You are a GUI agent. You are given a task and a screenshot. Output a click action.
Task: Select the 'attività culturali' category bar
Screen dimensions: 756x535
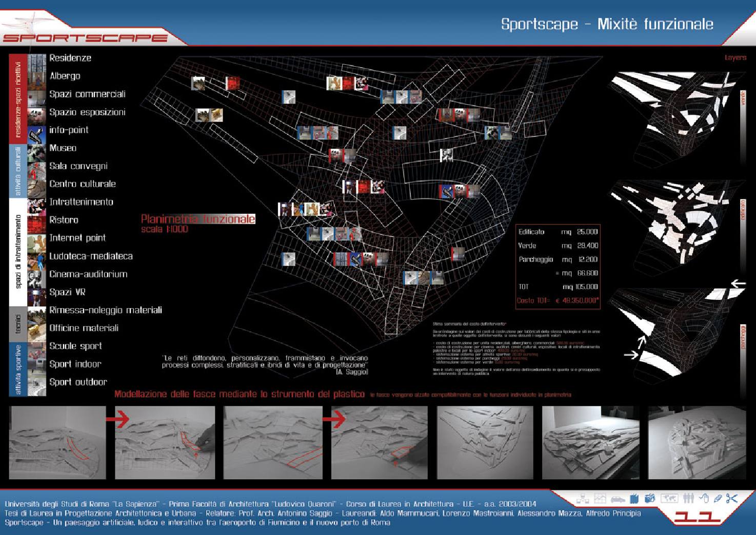(x=18, y=171)
